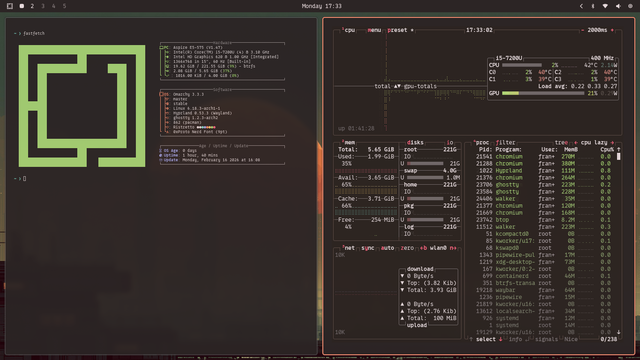
Task: Select the Hyprland process row
Action: pyautogui.click(x=547, y=171)
